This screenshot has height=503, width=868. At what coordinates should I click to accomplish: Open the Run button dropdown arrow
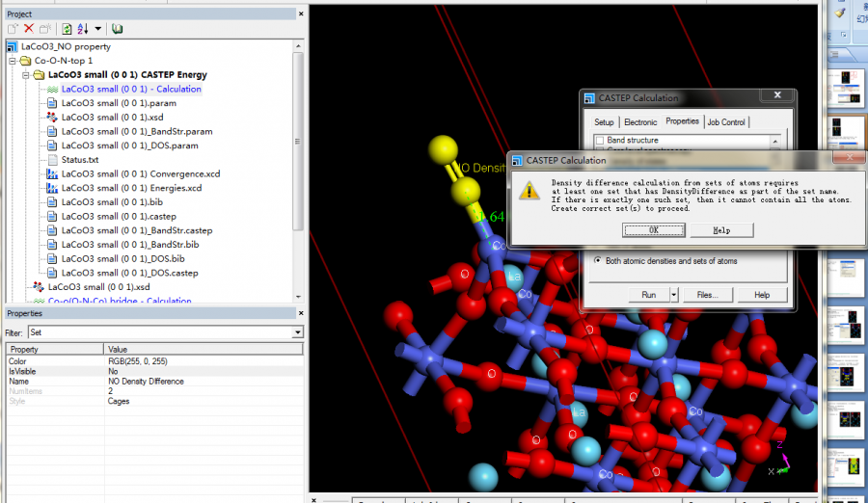point(673,295)
